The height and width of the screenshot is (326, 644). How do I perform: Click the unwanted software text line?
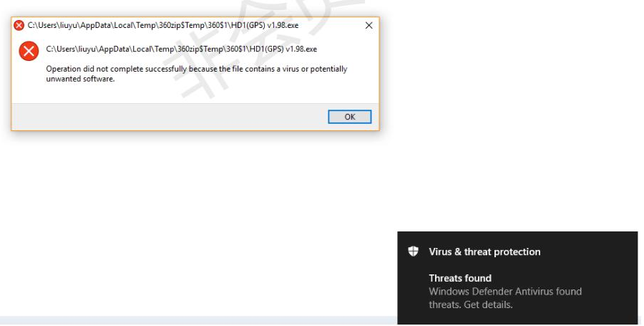80,79
